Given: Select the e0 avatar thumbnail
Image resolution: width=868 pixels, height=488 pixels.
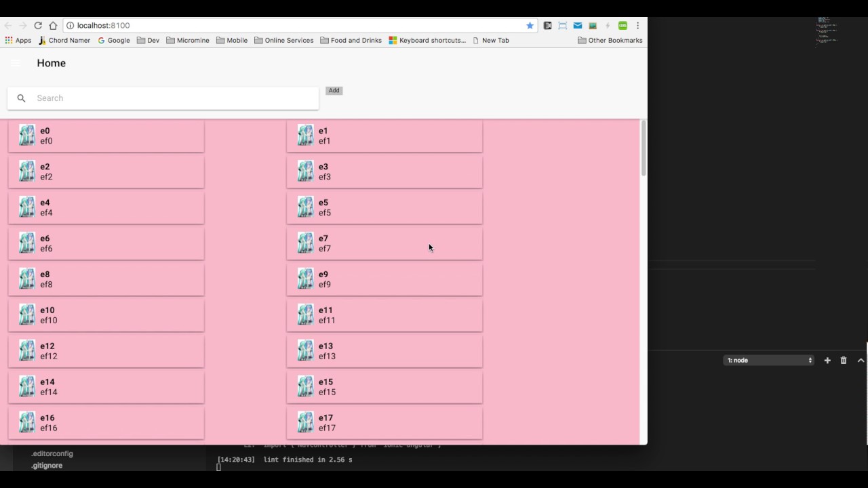Looking at the screenshot, I should click(27, 136).
